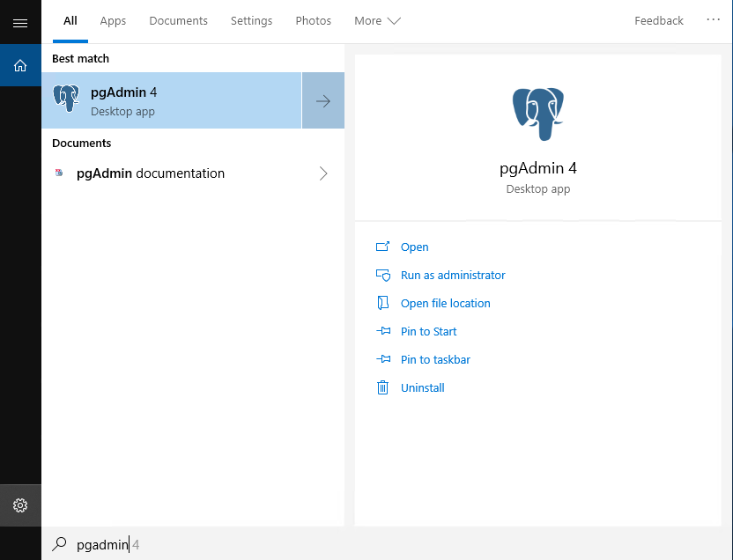This screenshot has width=733, height=560.
Task: Click the magnifier icon in search box
Action: (59, 543)
